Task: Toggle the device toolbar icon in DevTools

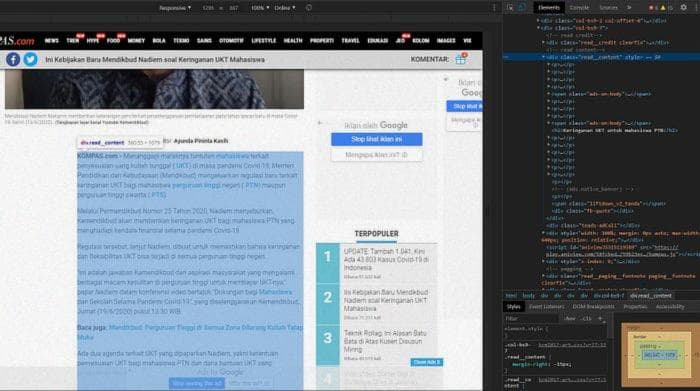Action: 522,8
